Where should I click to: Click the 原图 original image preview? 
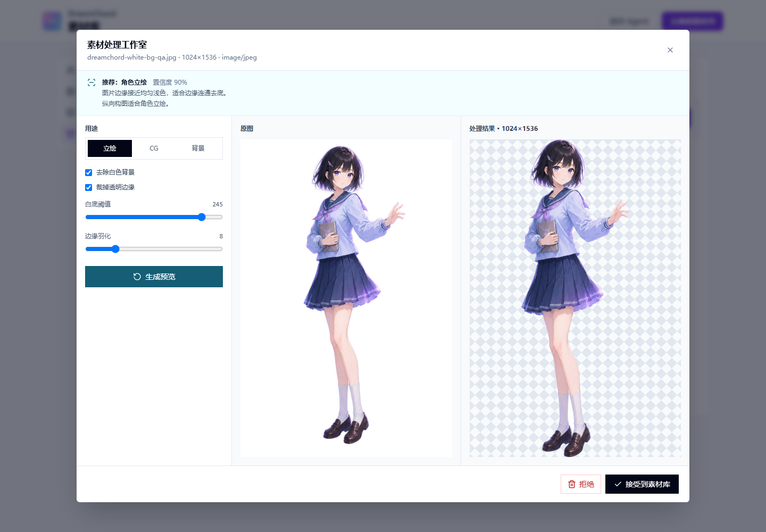click(x=346, y=298)
